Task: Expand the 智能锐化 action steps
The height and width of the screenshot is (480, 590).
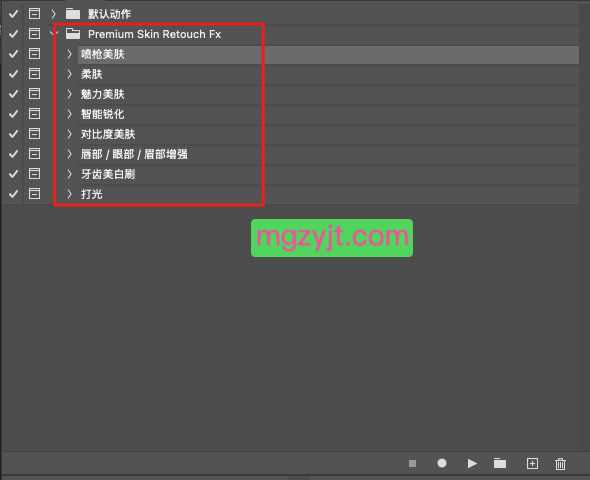Action: 69,114
